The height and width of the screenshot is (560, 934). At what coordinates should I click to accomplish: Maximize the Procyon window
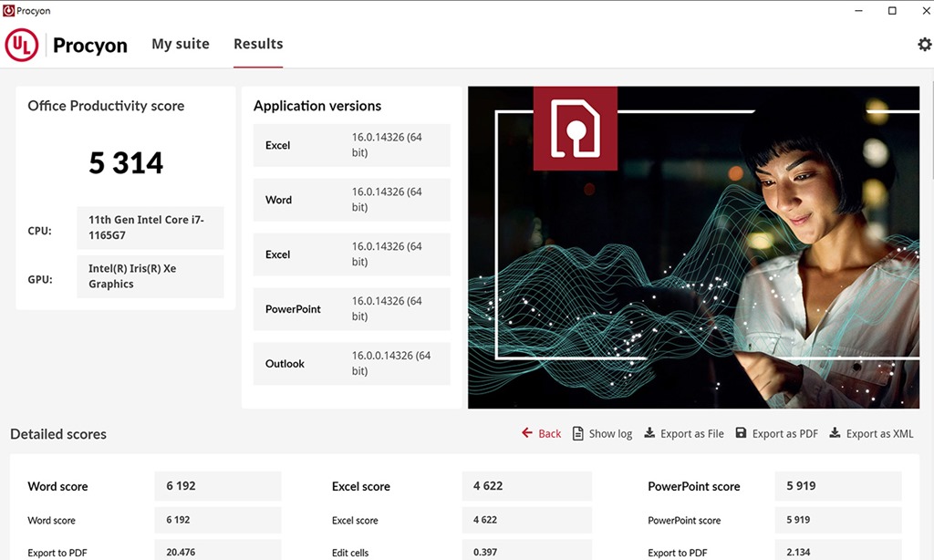[892, 11]
